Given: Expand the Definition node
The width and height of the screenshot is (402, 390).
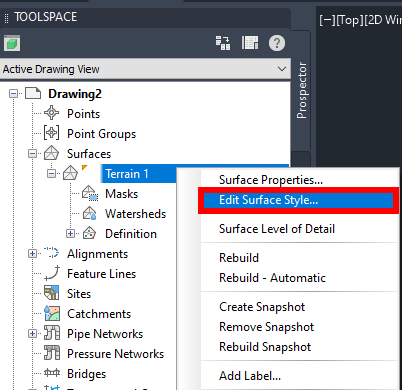Looking at the screenshot, I should tap(70, 234).
